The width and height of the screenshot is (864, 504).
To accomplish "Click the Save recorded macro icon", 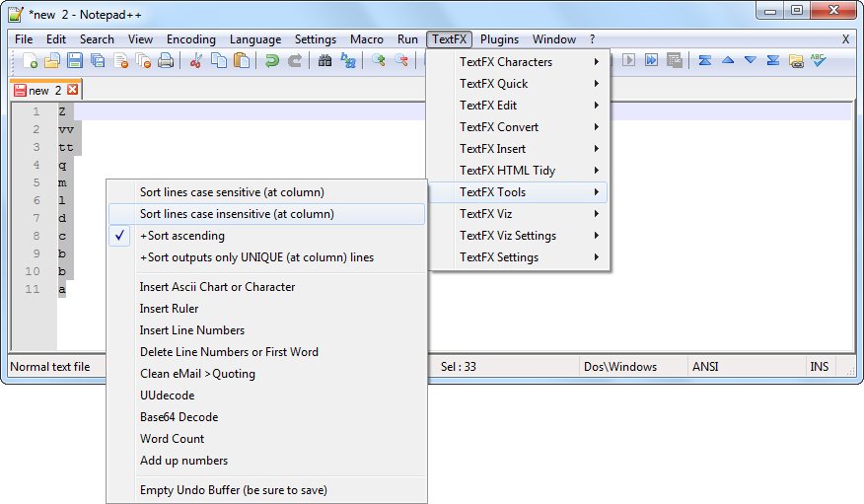I will click(675, 60).
